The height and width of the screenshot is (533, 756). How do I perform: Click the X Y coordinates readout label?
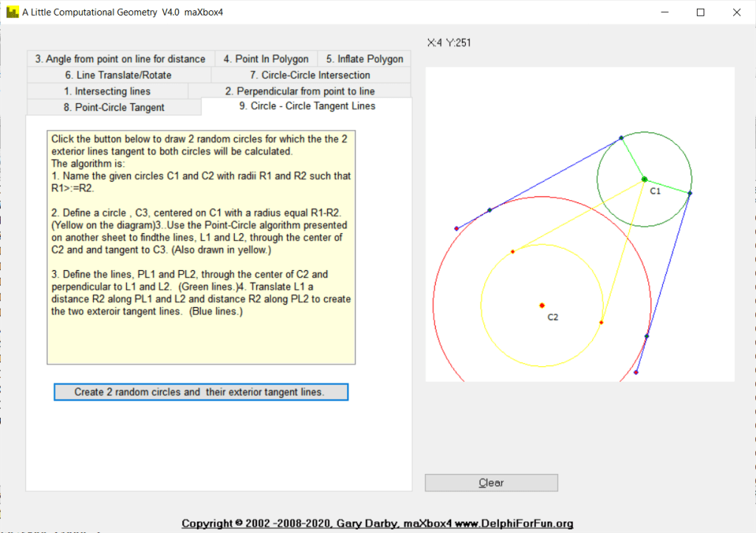[449, 43]
